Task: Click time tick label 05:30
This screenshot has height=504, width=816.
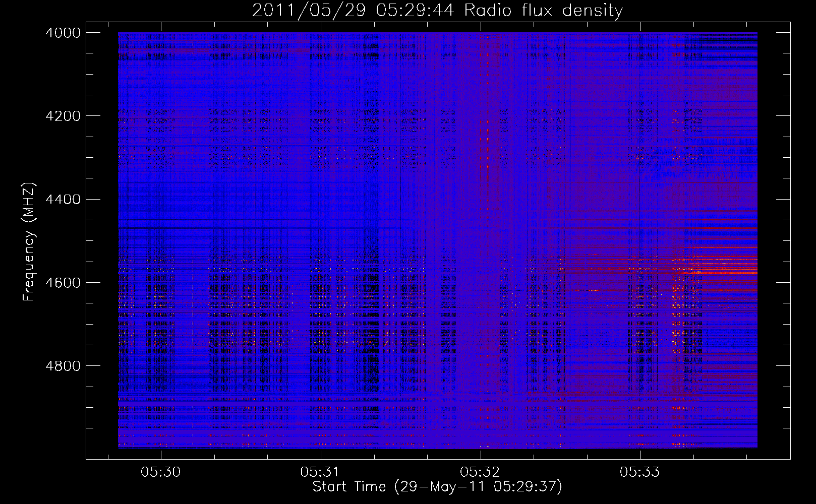Action: click(x=160, y=472)
